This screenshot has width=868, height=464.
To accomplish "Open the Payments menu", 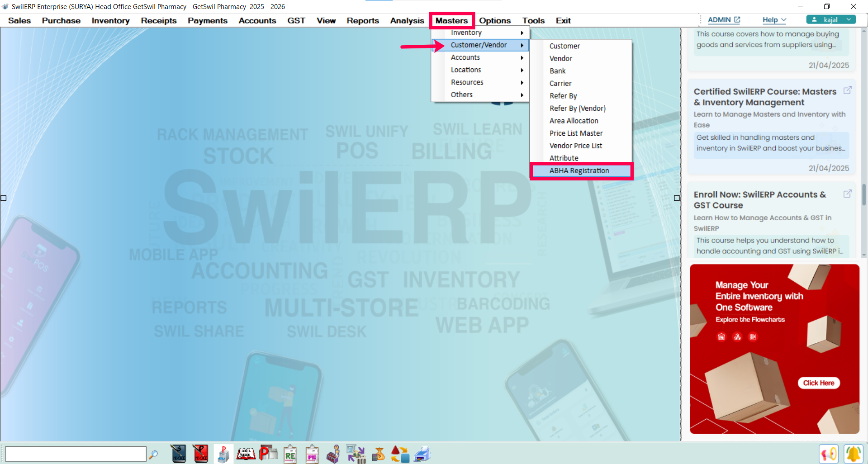I will (x=208, y=20).
